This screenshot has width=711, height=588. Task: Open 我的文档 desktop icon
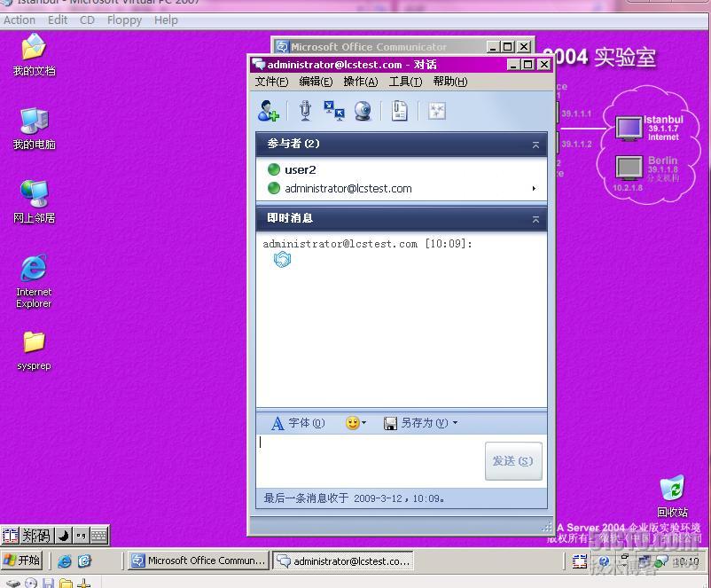coord(34,54)
